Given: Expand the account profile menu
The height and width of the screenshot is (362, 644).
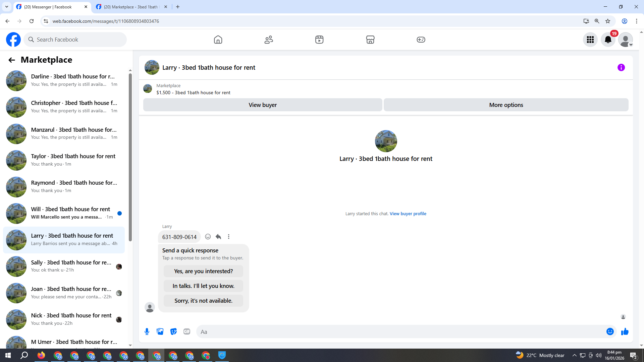Looking at the screenshot, I should 626,40.
